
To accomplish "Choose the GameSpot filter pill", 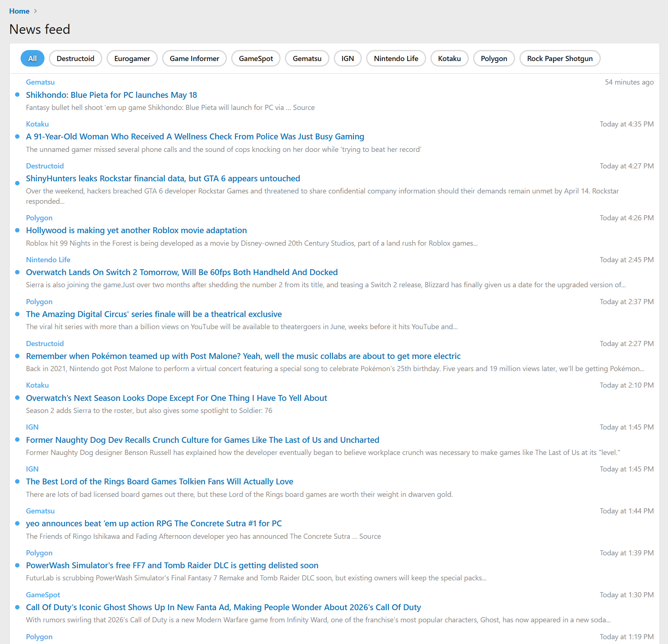I will coord(256,58).
